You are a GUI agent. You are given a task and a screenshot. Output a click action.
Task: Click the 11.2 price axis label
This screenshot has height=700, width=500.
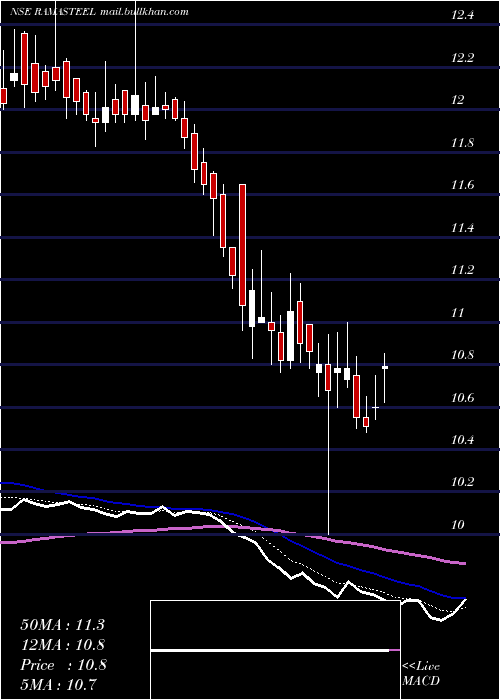(x=462, y=270)
